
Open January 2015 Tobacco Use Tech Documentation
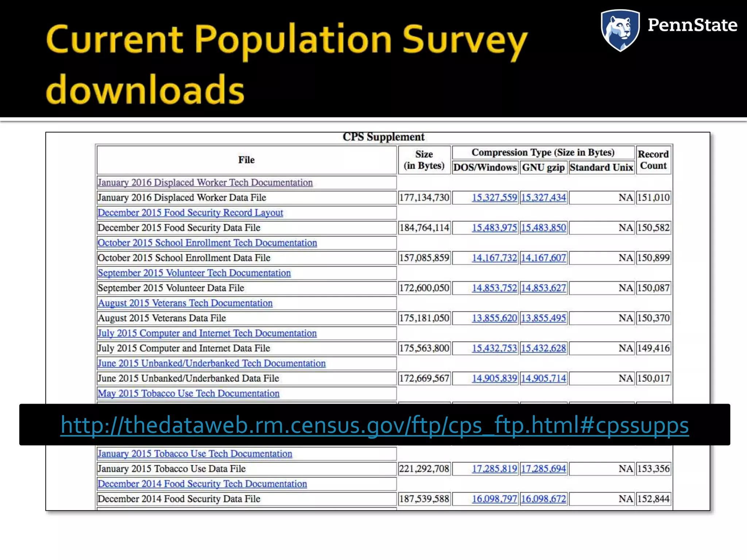point(195,454)
